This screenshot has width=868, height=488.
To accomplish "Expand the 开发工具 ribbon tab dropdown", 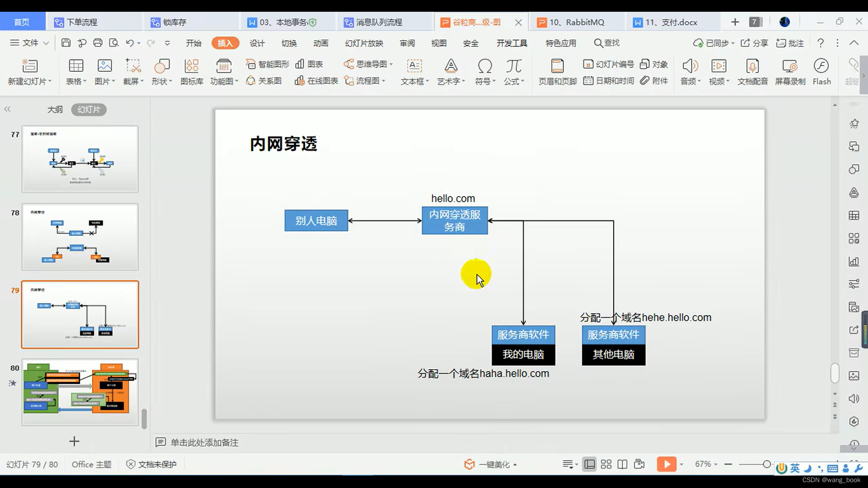I will (511, 42).
